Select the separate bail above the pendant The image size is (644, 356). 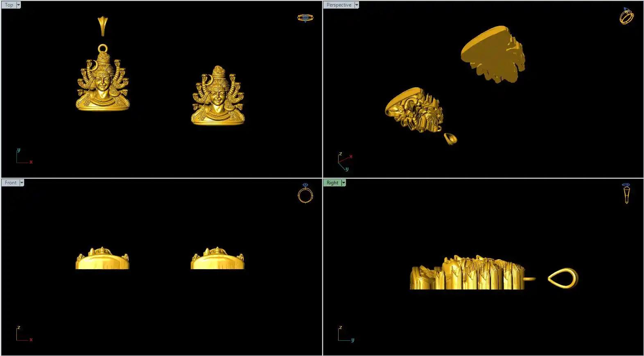pyautogui.click(x=102, y=25)
